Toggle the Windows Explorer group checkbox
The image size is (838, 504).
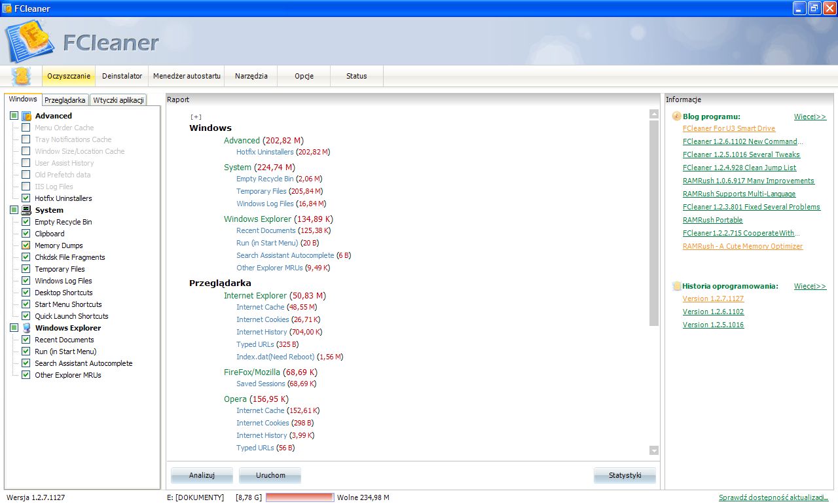tap(14, 328)
